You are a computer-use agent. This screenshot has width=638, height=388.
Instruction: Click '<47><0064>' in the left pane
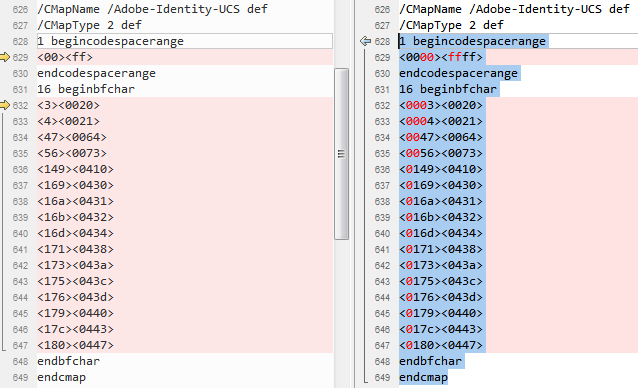[x=72, y=137]
